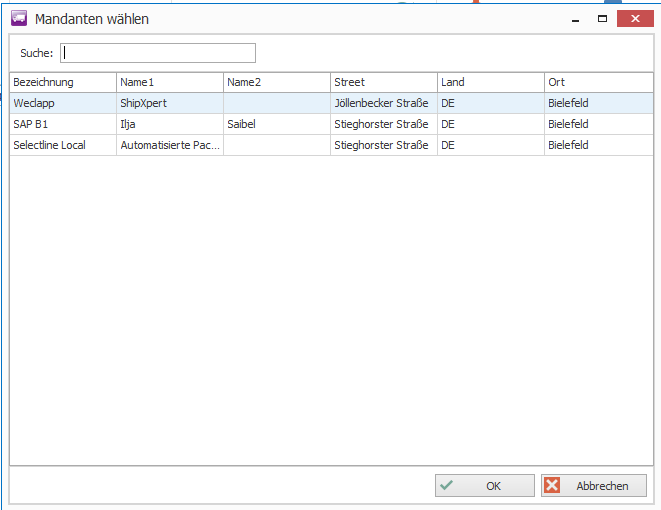The image size is (661, 510).
Task: Minimize the Mandanten wählen window
Action: 575,19
